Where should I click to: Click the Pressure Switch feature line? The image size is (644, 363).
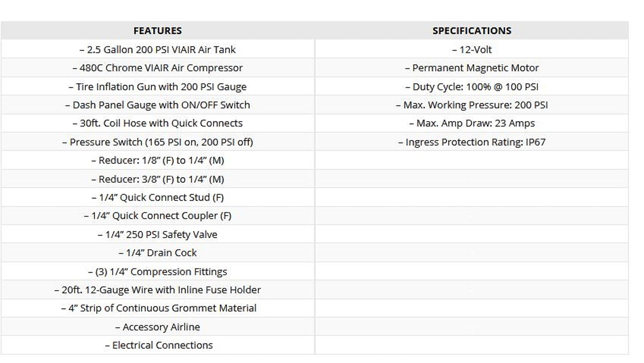(x=158, y=142)
